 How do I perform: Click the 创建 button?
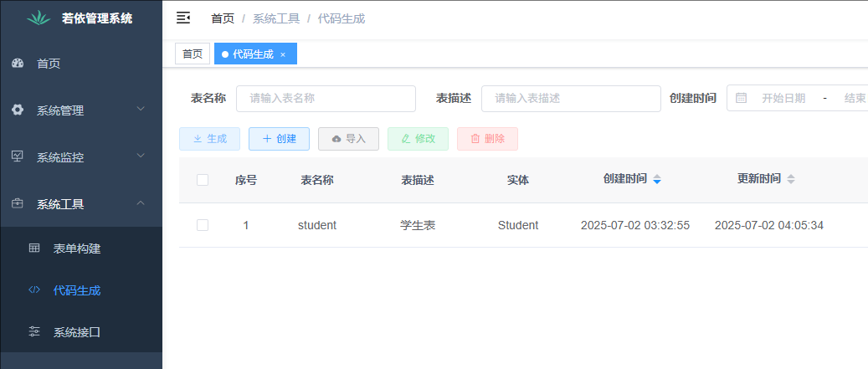point(279,139)
